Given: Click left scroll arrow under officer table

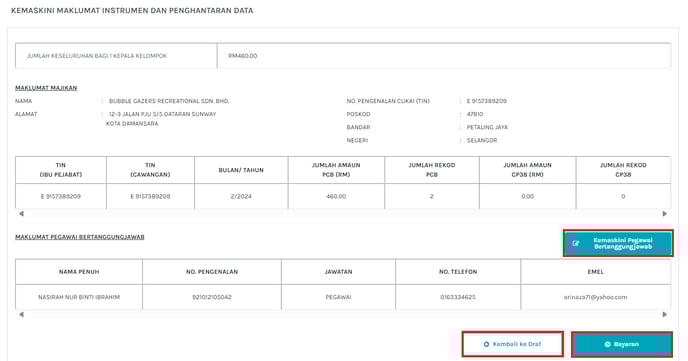Looking at the screenshot, I should 21,315.
